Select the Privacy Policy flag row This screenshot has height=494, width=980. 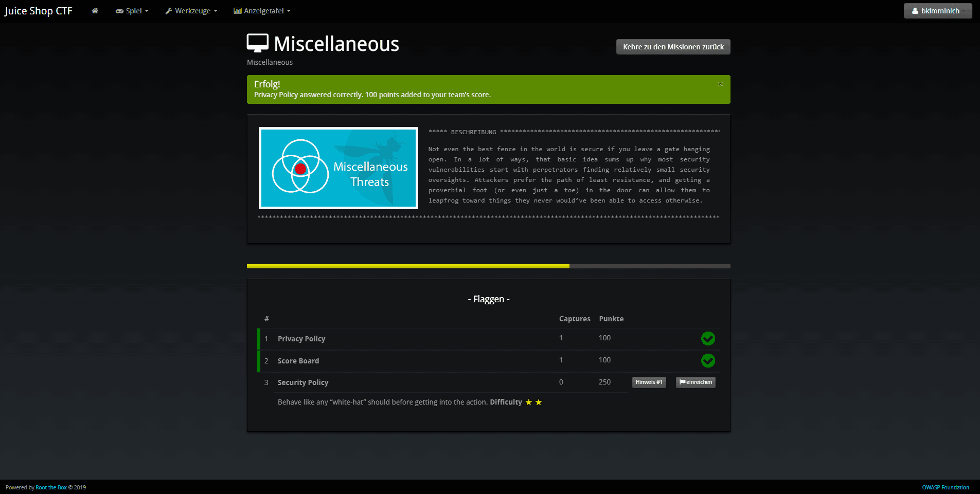(489, 339)
